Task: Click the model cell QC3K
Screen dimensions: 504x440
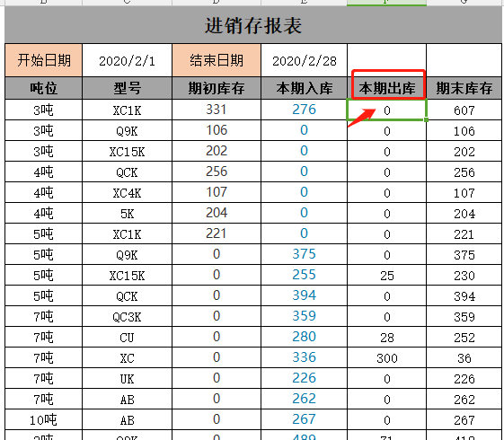Action: (x=127, y=316)
